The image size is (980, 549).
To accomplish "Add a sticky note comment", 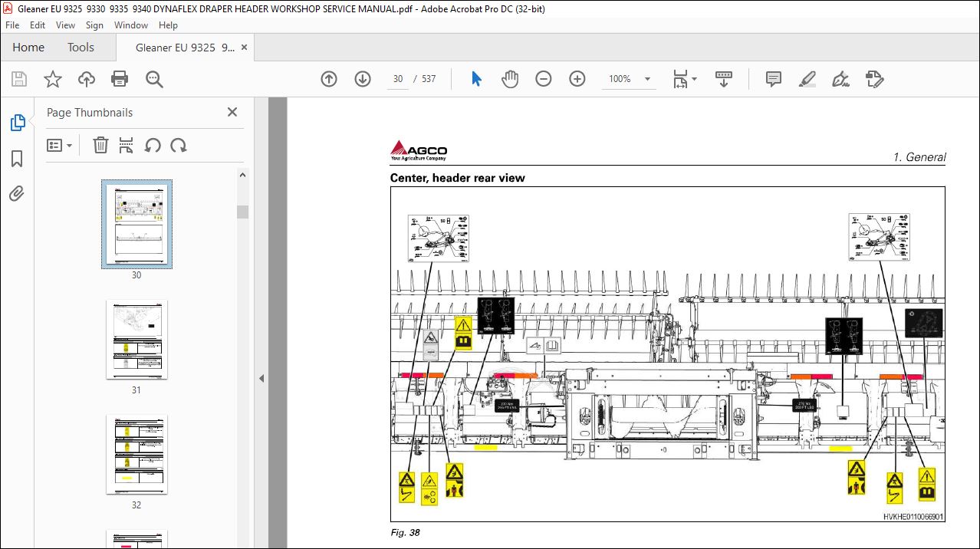I will click(773, 79).
